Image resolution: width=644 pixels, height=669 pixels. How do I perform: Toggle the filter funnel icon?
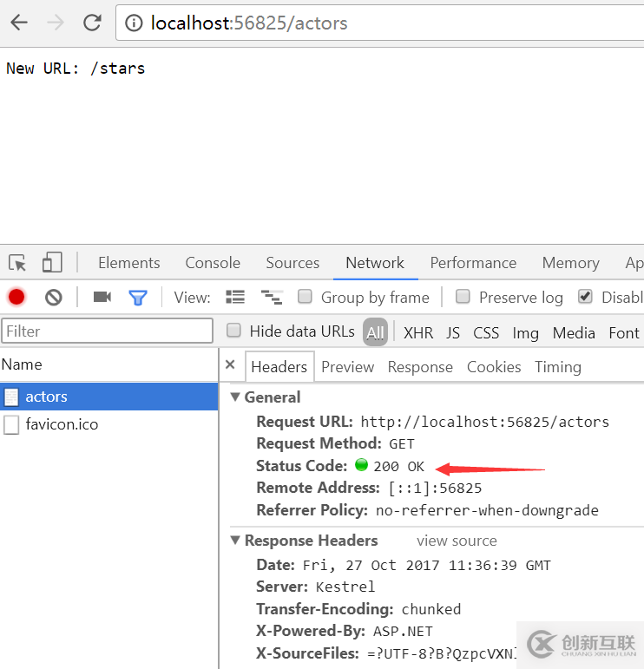(138, 298)
